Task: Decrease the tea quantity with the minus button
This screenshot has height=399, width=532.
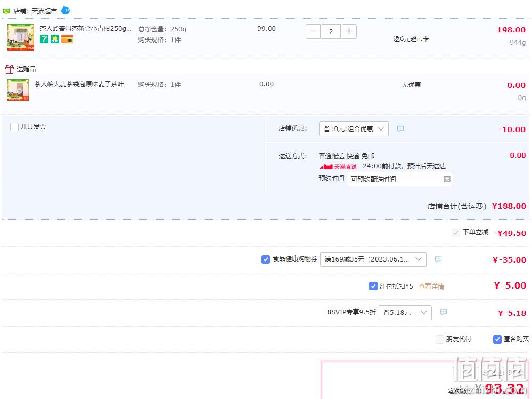Action: pyautogui.click(x=313, y=31)
